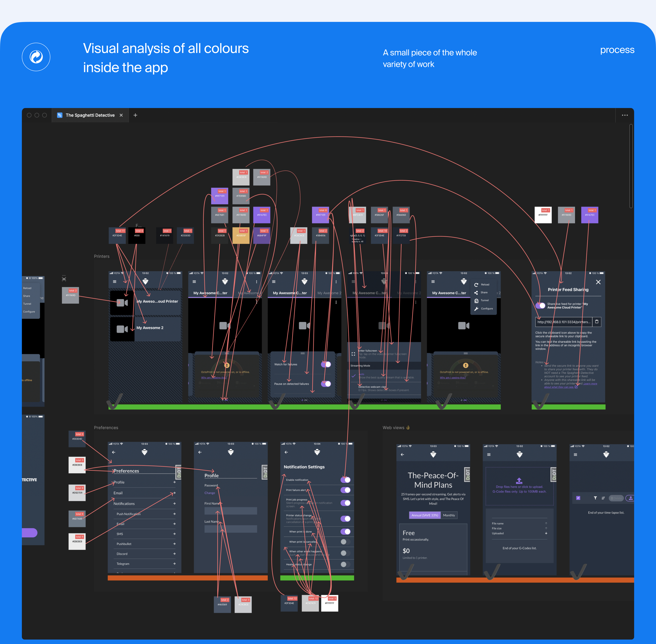Disable the Enable notification switch
The width and height of the screenshot is (656, 644).
[345, 480]
